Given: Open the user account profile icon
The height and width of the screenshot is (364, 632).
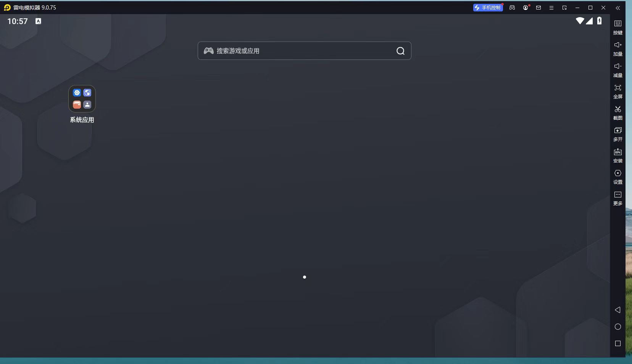Looking at the screenshot, I should (x=526, y=8).
